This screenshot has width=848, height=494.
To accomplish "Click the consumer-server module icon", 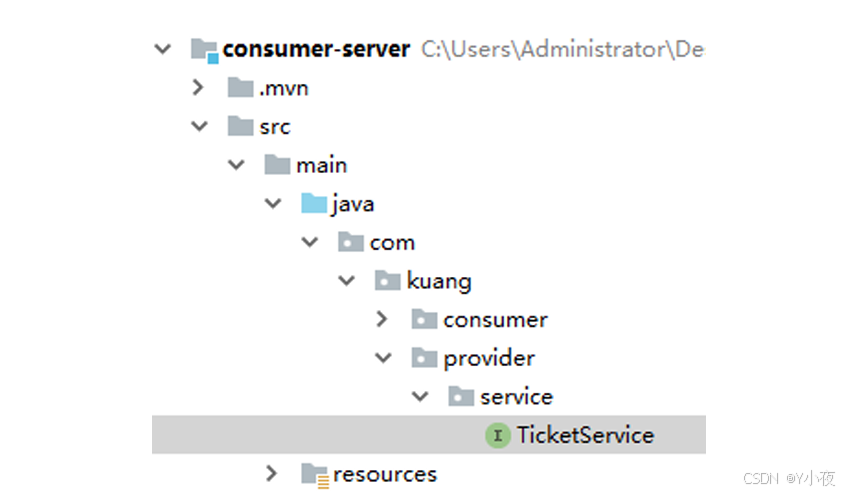I will tap(204, 49).
